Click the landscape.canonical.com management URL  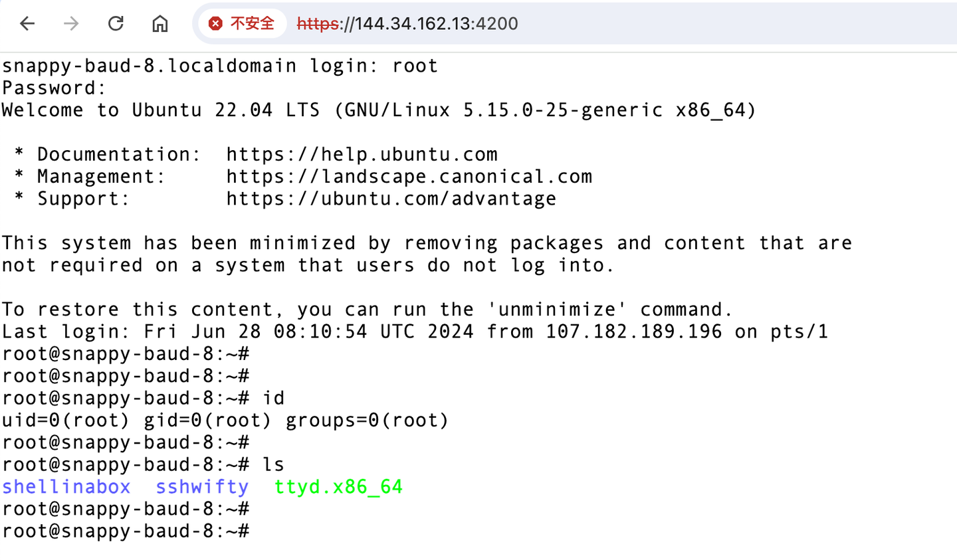(x=409, y=177)
